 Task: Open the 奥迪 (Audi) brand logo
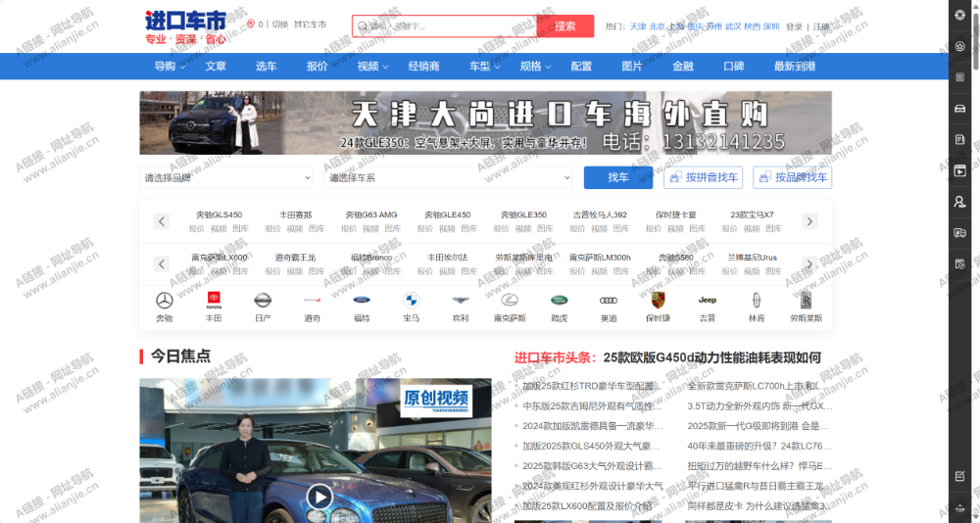coord(609,301)
